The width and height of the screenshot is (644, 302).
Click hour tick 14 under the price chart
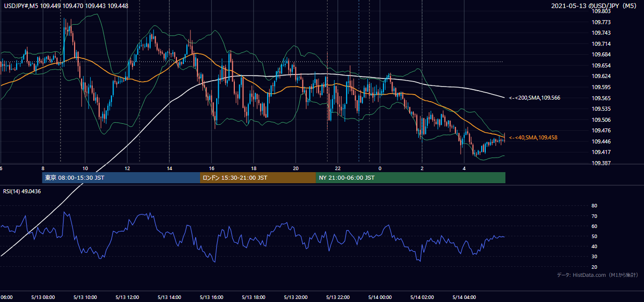[x=169, y=168]
